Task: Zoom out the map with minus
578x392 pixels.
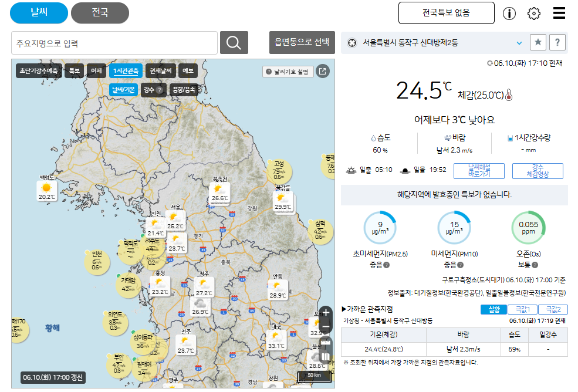Action: click(x=326, y=326)
